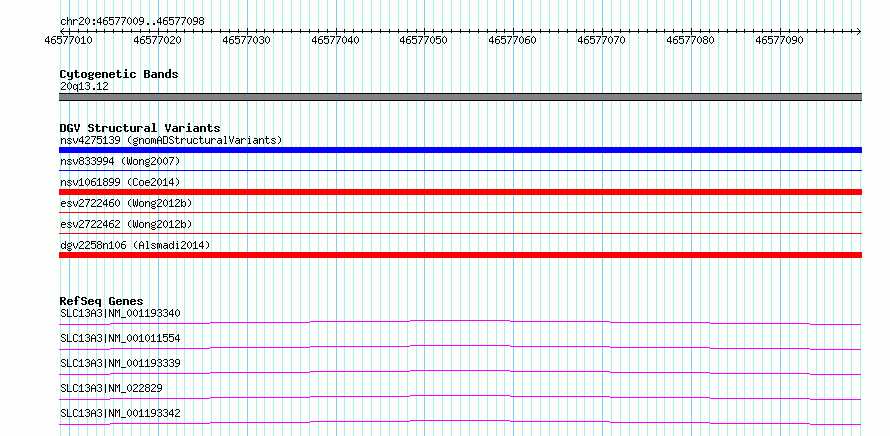Viewport: 890px width, 436px height.
Task: Click the SLC13A3|NM_001193339 transcript label
Action: click(x=120, y=363)
